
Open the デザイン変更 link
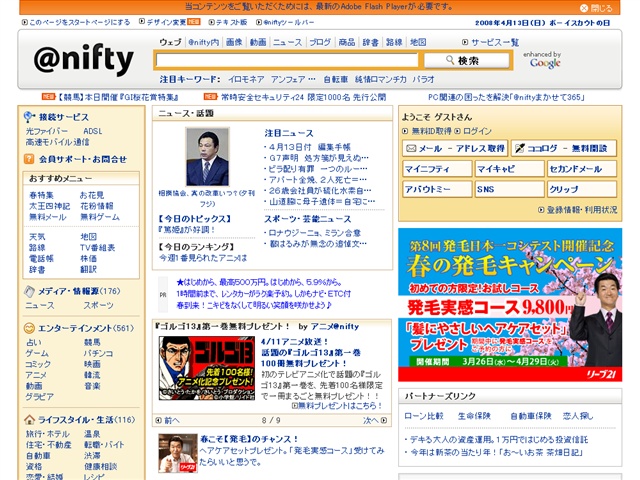pyautogui.click(x=166, y=22)
